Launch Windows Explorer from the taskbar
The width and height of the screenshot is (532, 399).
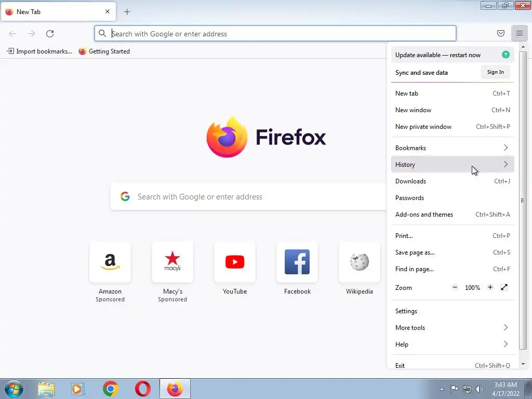click(x=46, y=389)
